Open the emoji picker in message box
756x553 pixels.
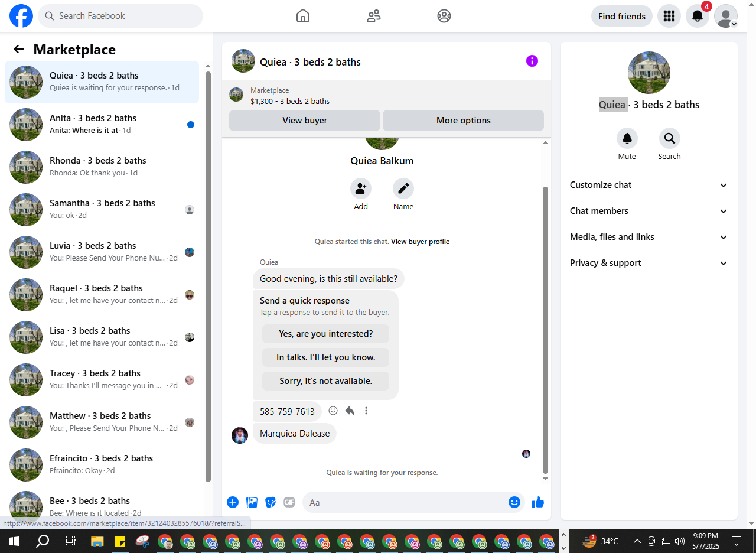[x=514, y=502]
